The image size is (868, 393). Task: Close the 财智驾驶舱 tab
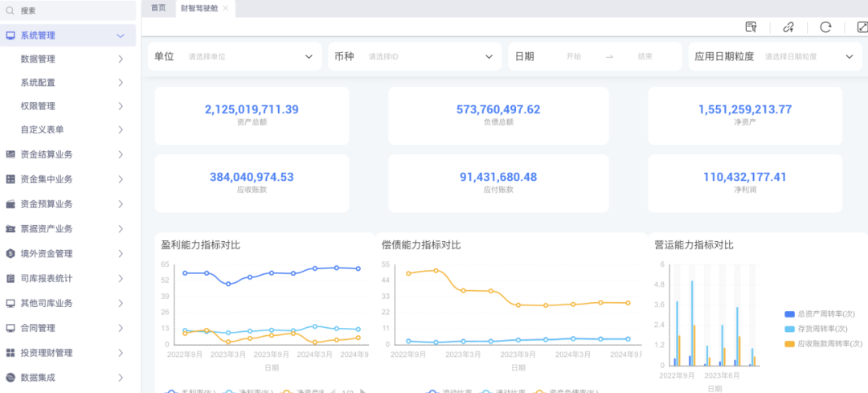click(225, 8)
